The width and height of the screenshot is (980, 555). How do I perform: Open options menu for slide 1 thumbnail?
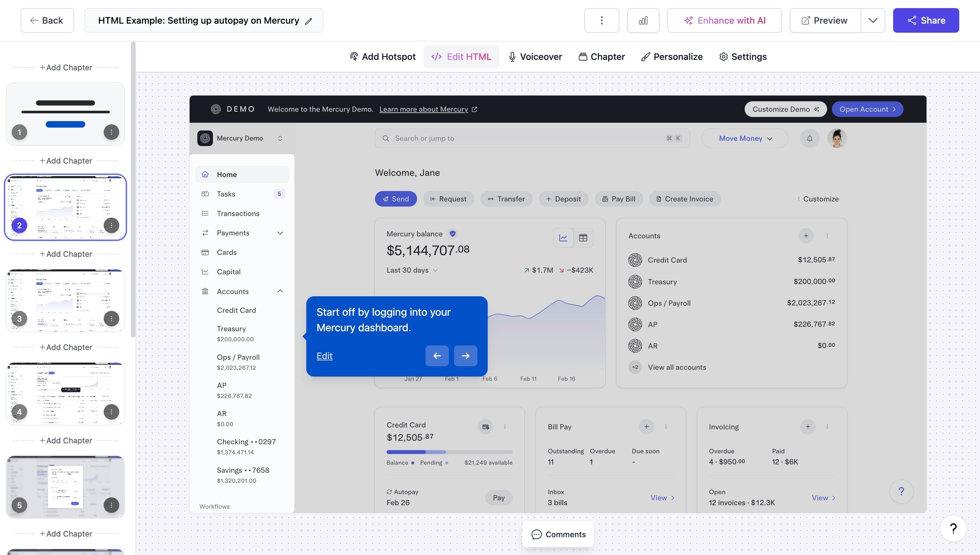(111, 132)
